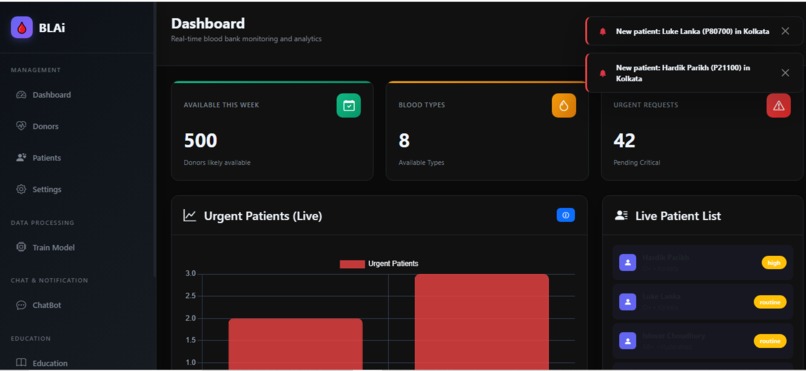806x371 pixels.
Task: Dismiss the Hardik Parikh notification
Action: point(785,73)
